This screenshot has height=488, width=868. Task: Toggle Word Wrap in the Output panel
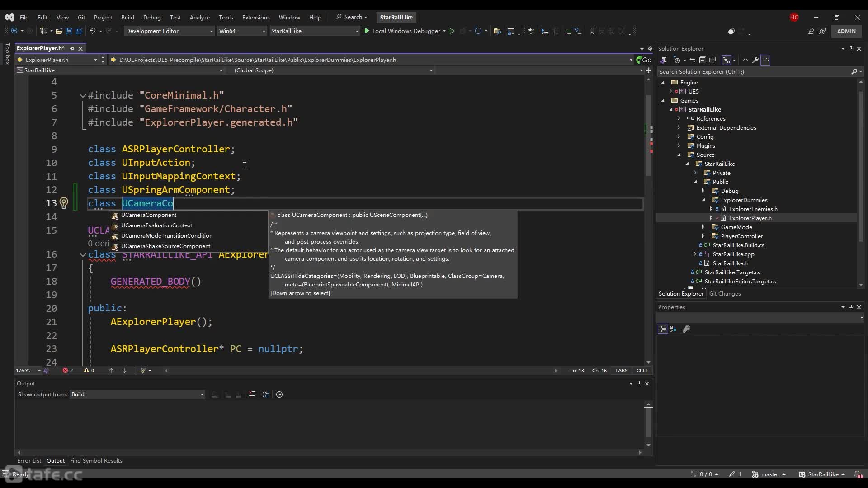[x=266, y=394]
